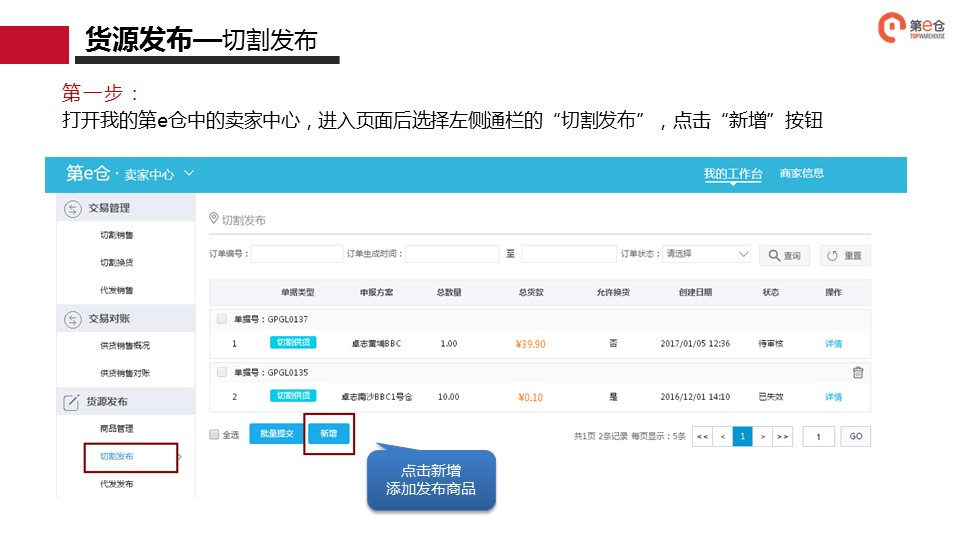This screenshot has width=960, height=540.
Task: Select 切割发布 in the sidebar
Action: click(x=116, y=456)
